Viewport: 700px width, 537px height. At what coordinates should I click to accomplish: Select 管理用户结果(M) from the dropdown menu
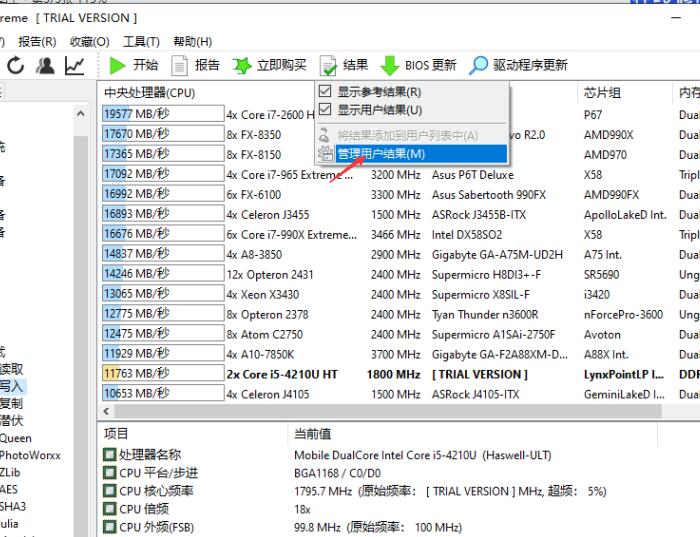pyautogui.click(x=380, y=154)
